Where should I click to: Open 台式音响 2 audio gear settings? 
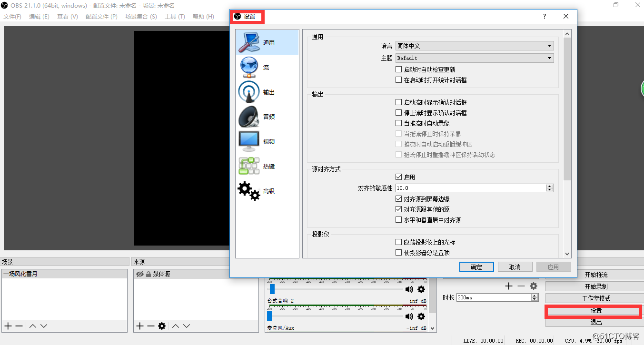coord(421,289)
